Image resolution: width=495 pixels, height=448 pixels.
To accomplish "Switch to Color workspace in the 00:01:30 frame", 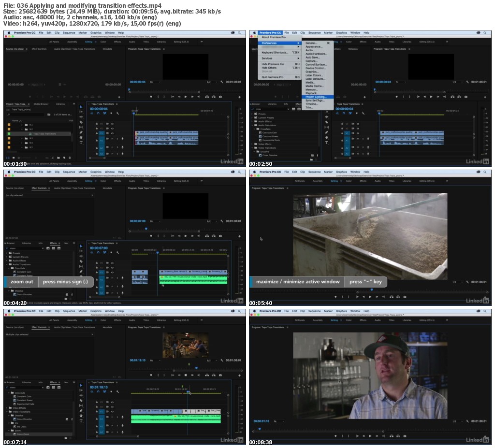I will [103, 42].
